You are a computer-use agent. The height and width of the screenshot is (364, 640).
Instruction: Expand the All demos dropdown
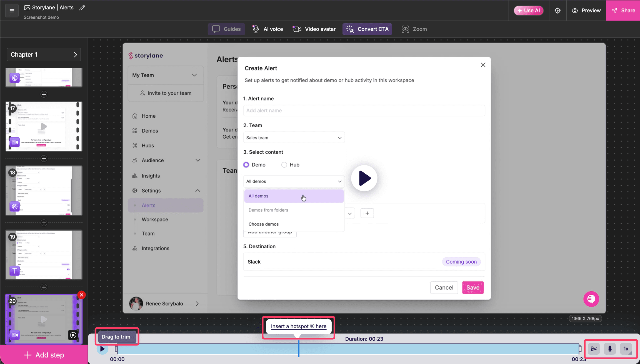coord(294,181)
